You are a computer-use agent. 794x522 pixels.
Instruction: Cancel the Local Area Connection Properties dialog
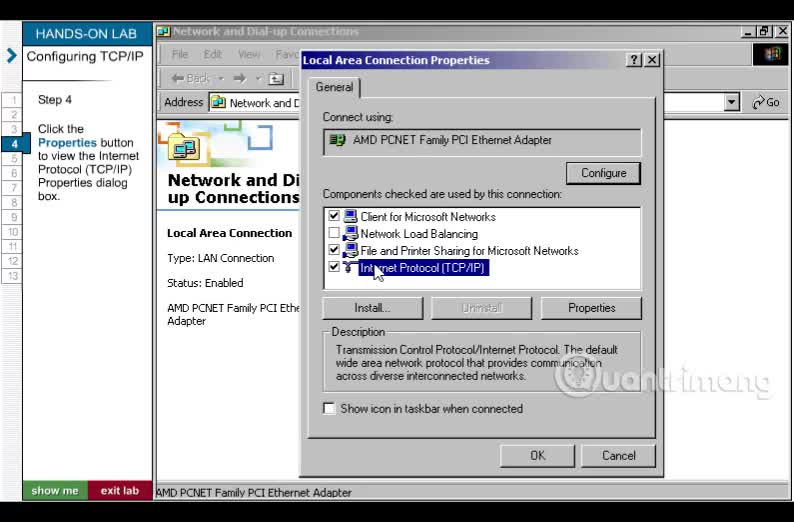click(618, 456)
